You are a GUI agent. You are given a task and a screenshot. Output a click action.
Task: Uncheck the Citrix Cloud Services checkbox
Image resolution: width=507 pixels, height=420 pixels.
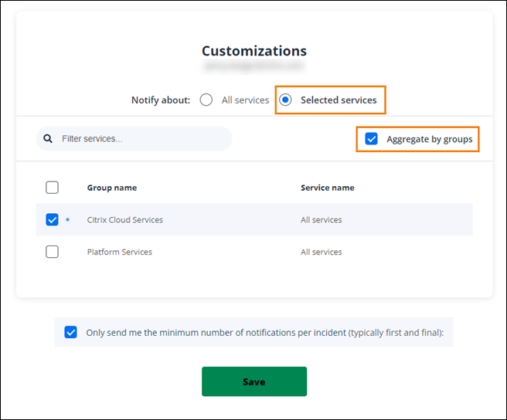(x=52, y=220)
